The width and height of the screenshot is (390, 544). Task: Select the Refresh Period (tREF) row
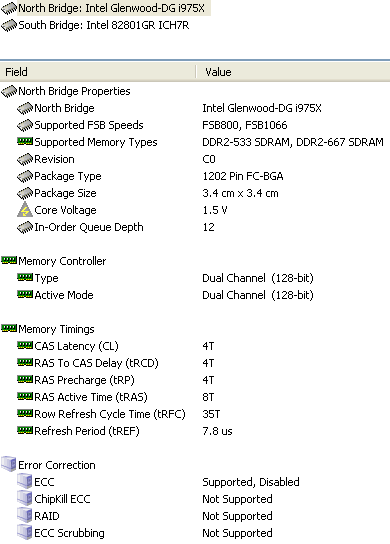pos(195,431)
